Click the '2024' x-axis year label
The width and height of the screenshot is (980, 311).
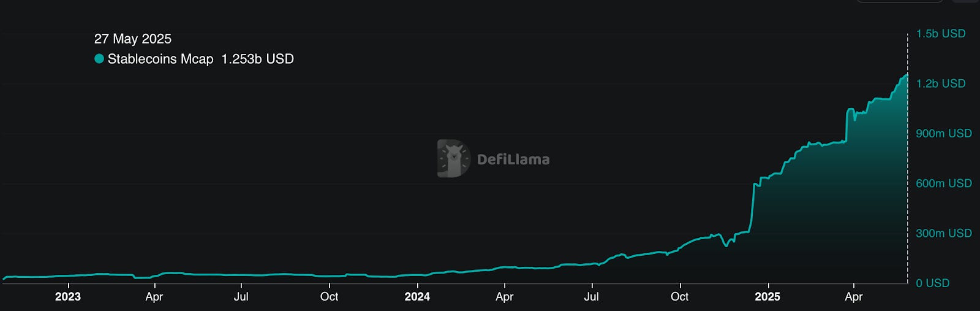click(417, 297)
